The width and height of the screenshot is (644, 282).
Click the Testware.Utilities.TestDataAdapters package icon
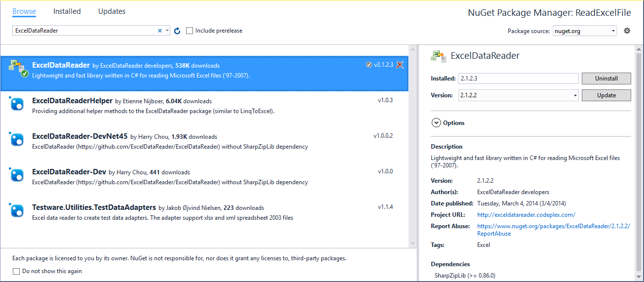[17, 210]
